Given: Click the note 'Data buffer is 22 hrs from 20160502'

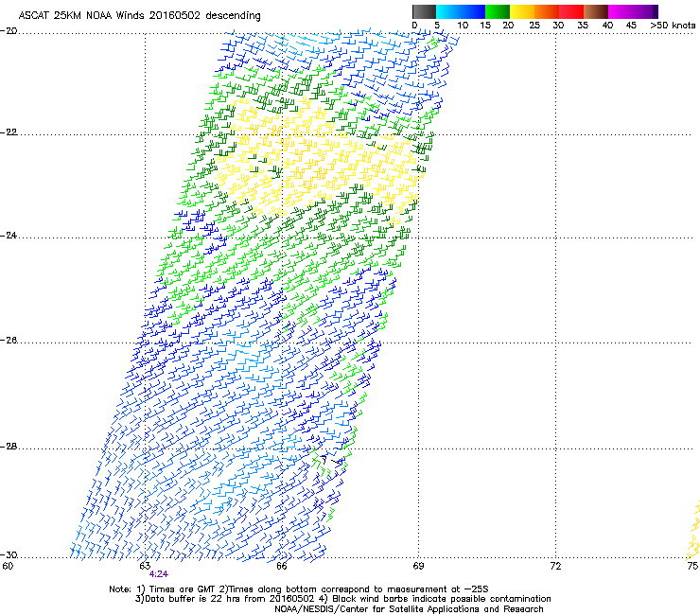Looking at the screenshot, I should point(224,599).
